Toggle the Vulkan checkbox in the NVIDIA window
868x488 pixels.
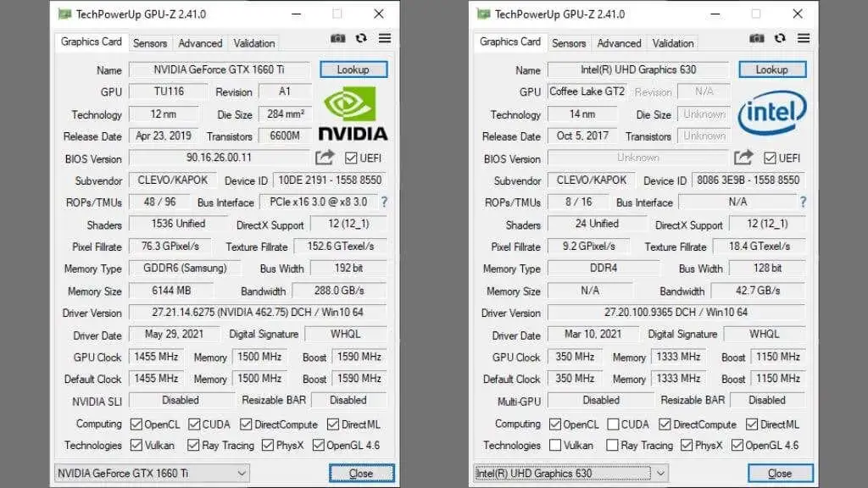click(x=136, y=446)
